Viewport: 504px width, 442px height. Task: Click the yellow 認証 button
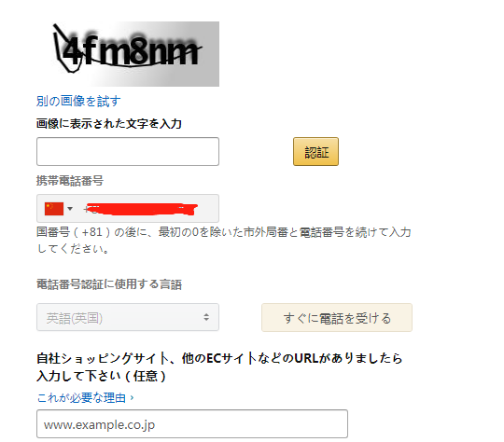[315, 152]
